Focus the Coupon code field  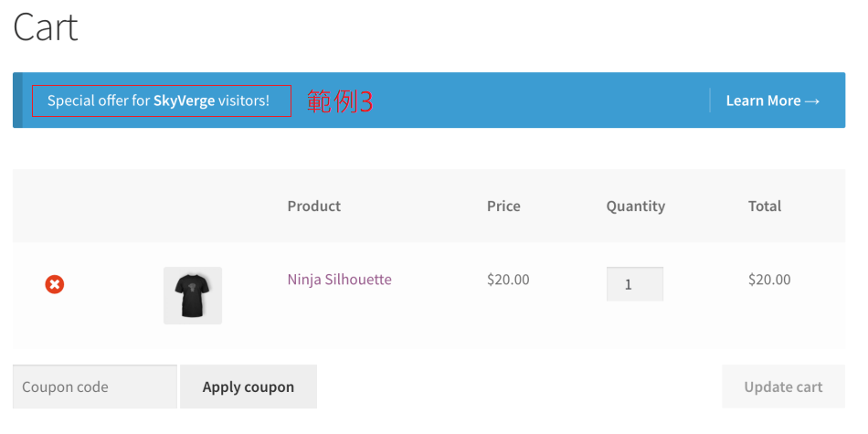coord(94,386)
